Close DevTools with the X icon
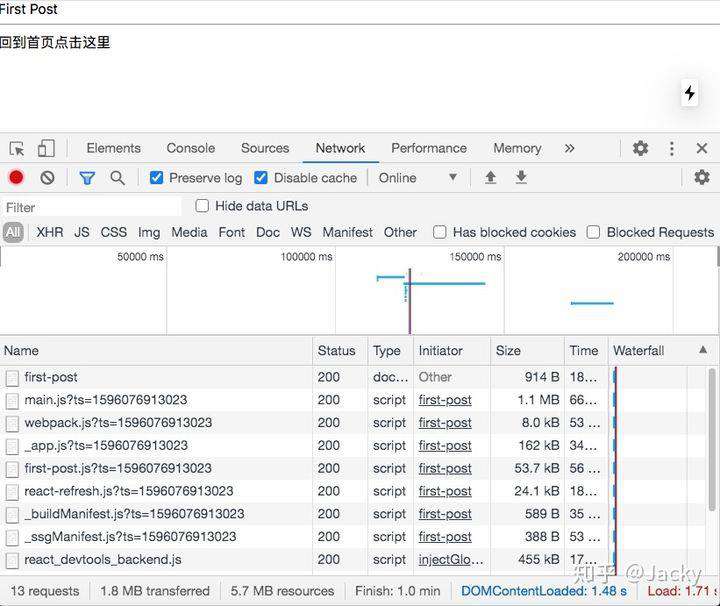 click(x=702, y=148)
